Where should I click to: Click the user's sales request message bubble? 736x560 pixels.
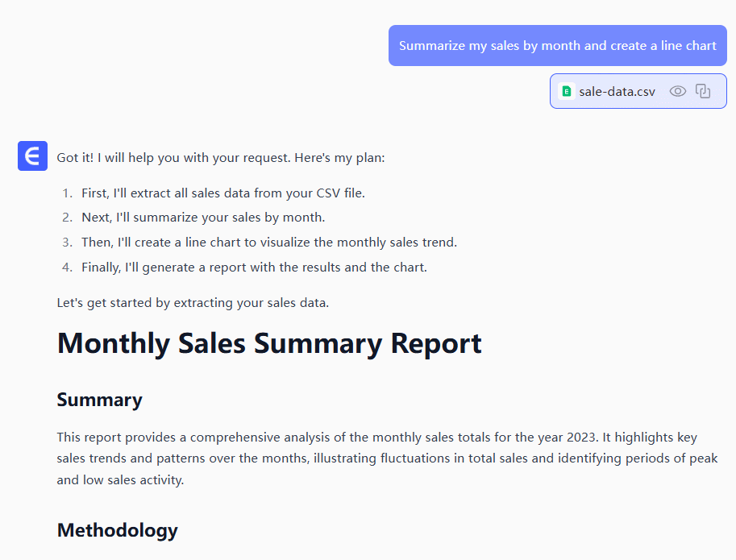pos(557,45)
